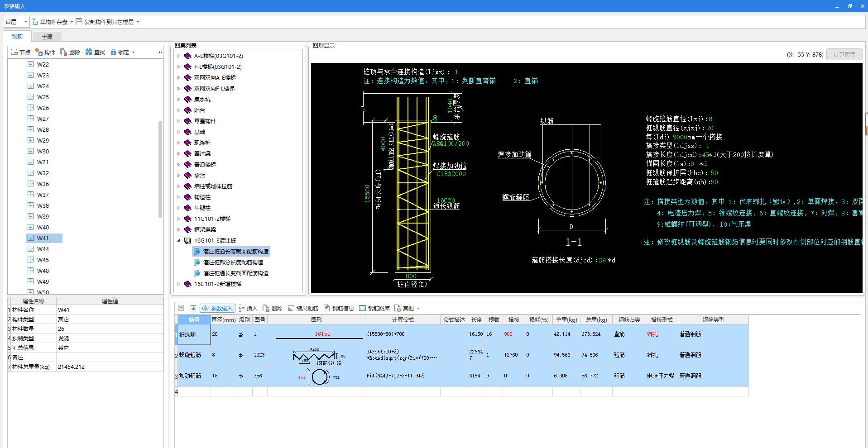Click the spiral stirrup shape diagram

[x=316, y=355]
